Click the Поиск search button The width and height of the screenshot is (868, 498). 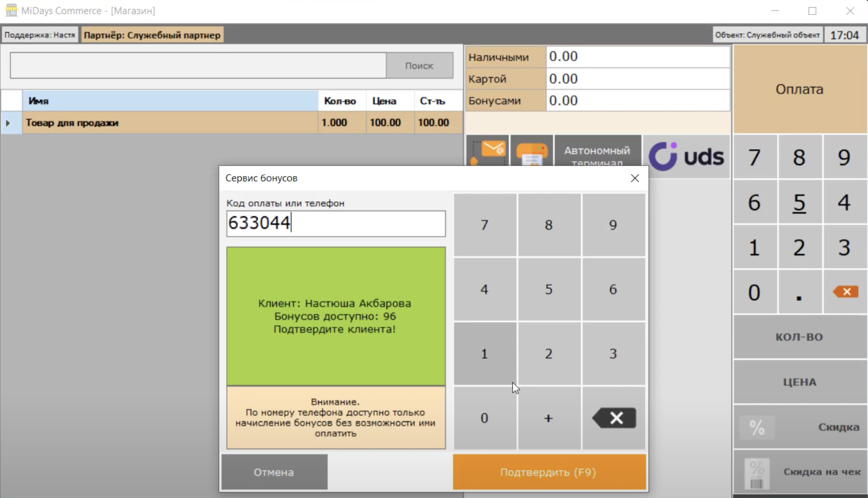419,65
